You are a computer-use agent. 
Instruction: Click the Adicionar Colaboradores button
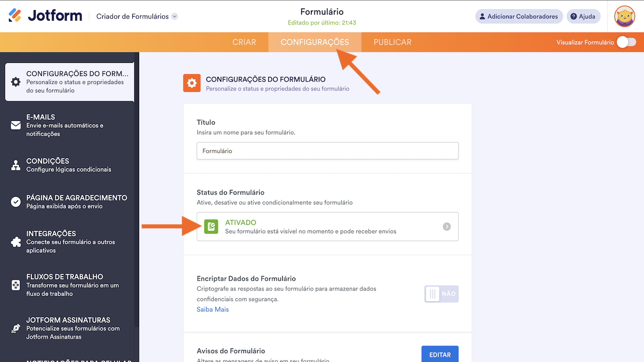(x=518, y=17)
